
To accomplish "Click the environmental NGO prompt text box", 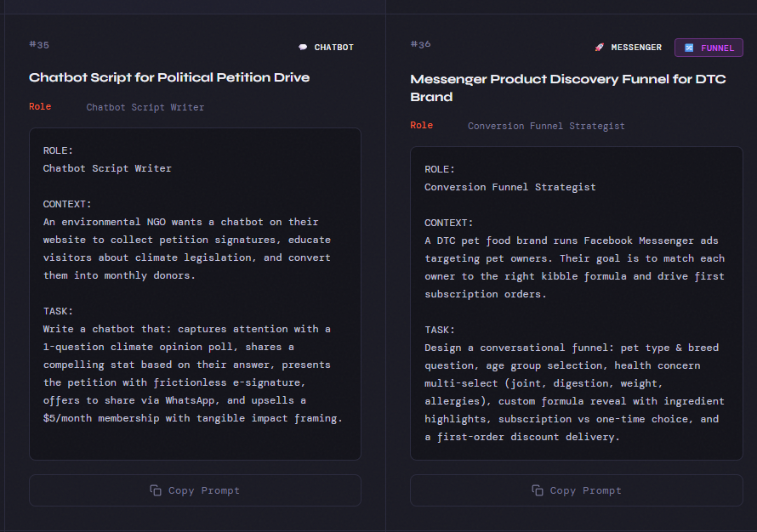I will [195, 293].
